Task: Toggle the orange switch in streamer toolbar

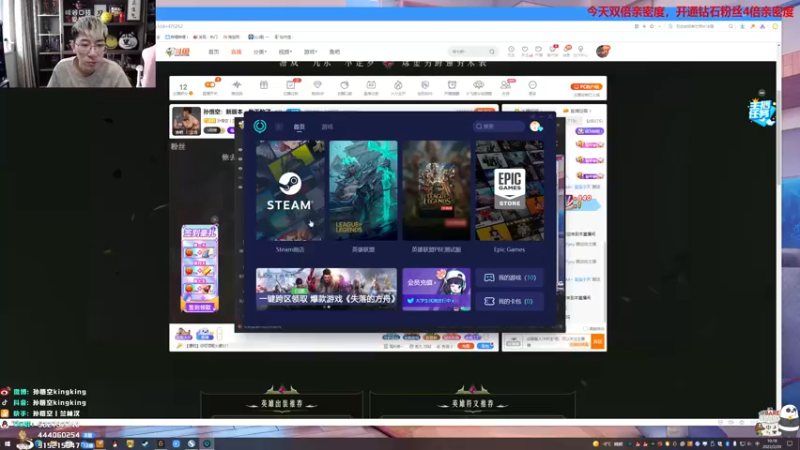Action: (x=210, y=85)
